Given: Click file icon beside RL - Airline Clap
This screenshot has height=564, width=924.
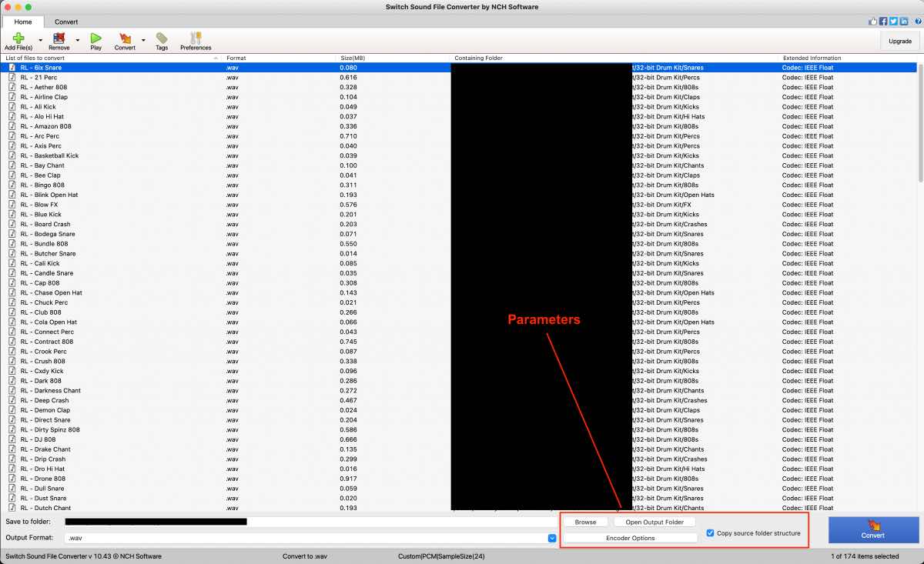Looking at the screenshot, I should (12, 97).
